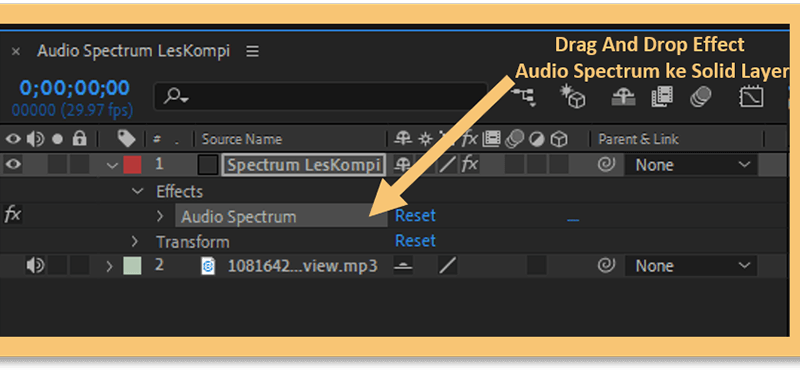The width and height of the screenshot is (800, 372).
Task: Click the Label tag column header icon
Action: (126, 138)
